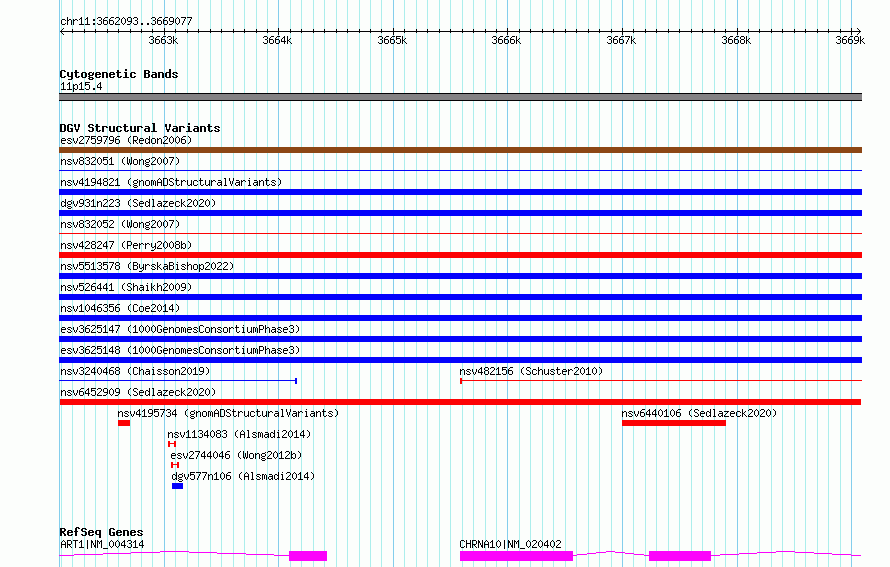Select nsv482156 (Schuster2010) variant label
Image resolution: width=890 pixels, height=567 pixels.
coord(531,371)
